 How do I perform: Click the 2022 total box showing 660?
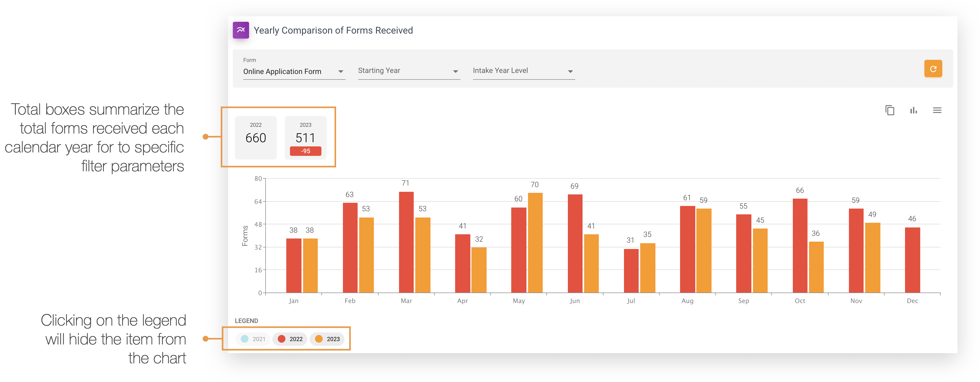point(256,137)
